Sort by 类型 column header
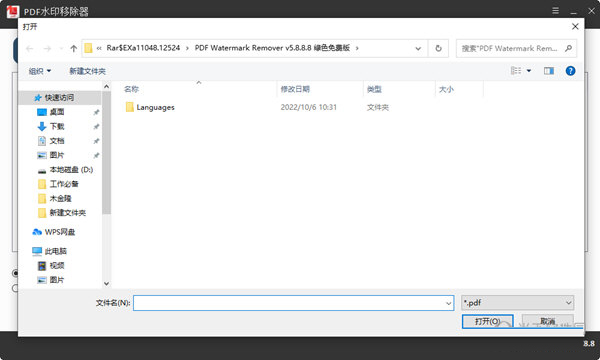600x360 pixels. (374, 89)
